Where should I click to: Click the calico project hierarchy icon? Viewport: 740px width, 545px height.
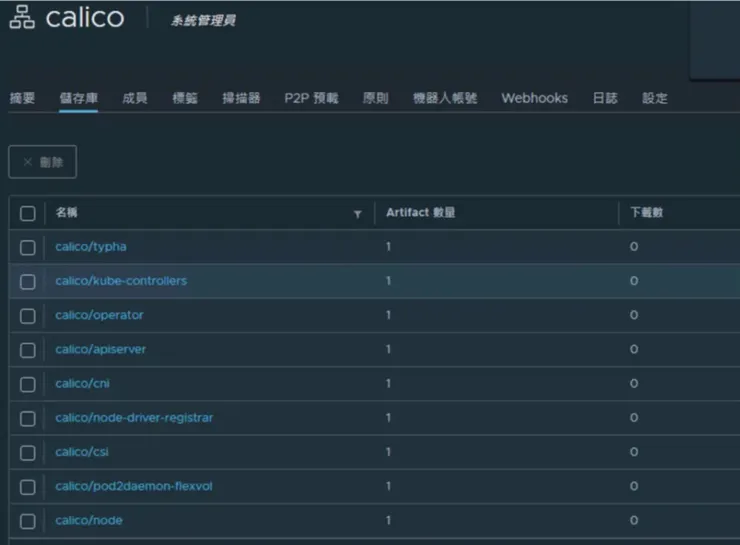pos(22,17)
